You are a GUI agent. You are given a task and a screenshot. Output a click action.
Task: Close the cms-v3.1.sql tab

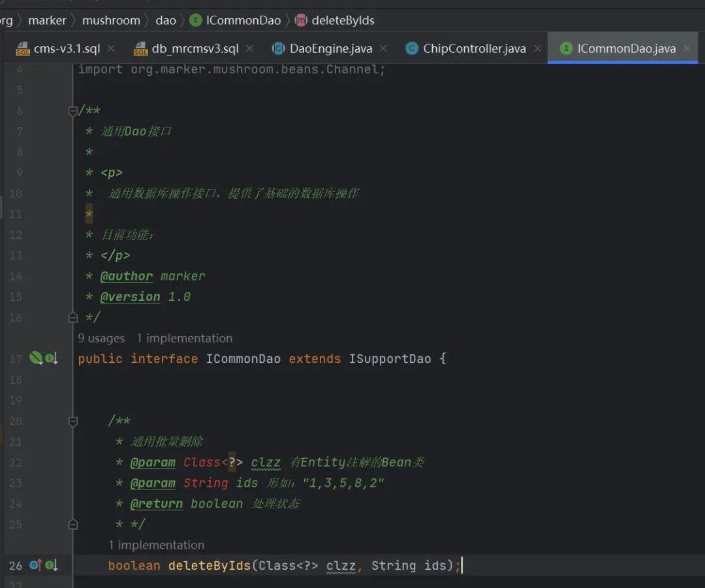[x=111, y=48]
